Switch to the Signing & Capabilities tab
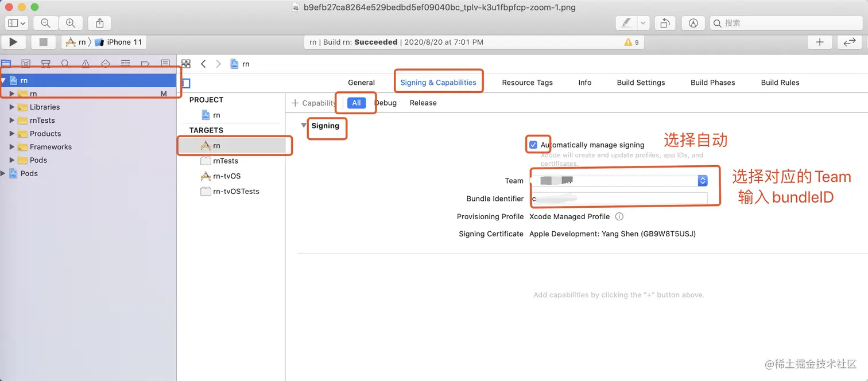Viewport: 868px width, 381px height. 439,82
